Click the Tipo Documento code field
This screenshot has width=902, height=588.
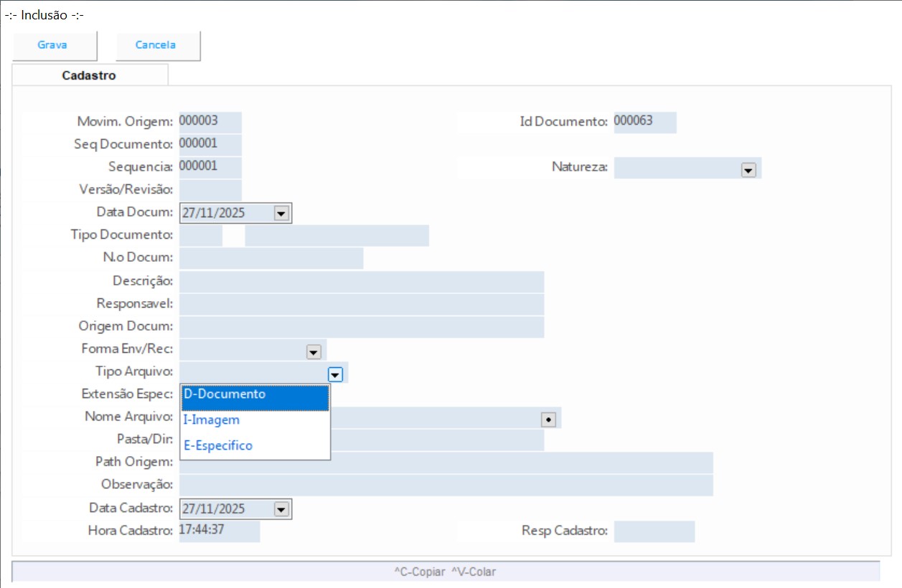click(x=200, y=235)
